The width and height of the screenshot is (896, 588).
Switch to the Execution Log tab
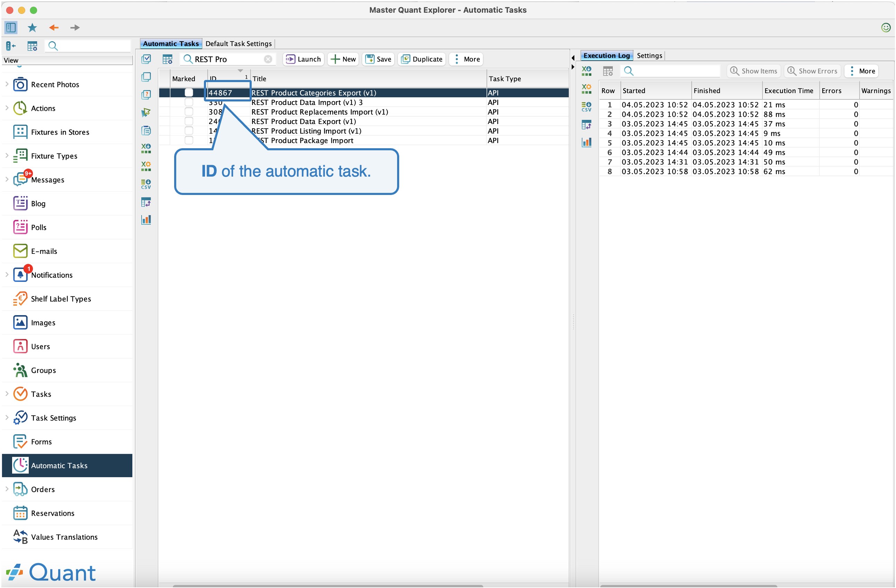coord(607,56)
